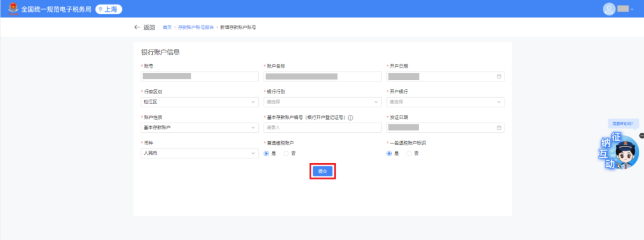The width and height of the screenshot is (644, 240).
Task: Select 否 for 一般退税账户标识
Action: [409, 153]
